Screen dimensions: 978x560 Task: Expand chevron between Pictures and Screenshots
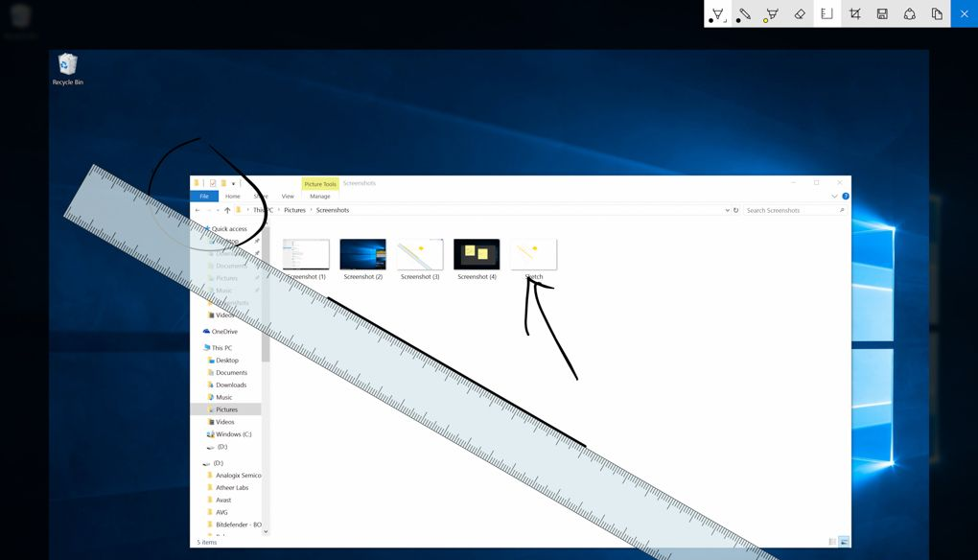point(312,210)
